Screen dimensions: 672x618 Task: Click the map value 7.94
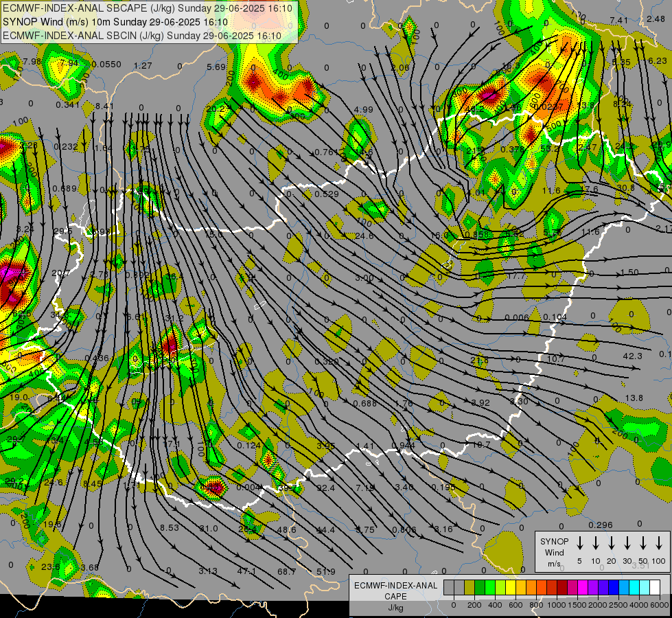click(69, 63)
